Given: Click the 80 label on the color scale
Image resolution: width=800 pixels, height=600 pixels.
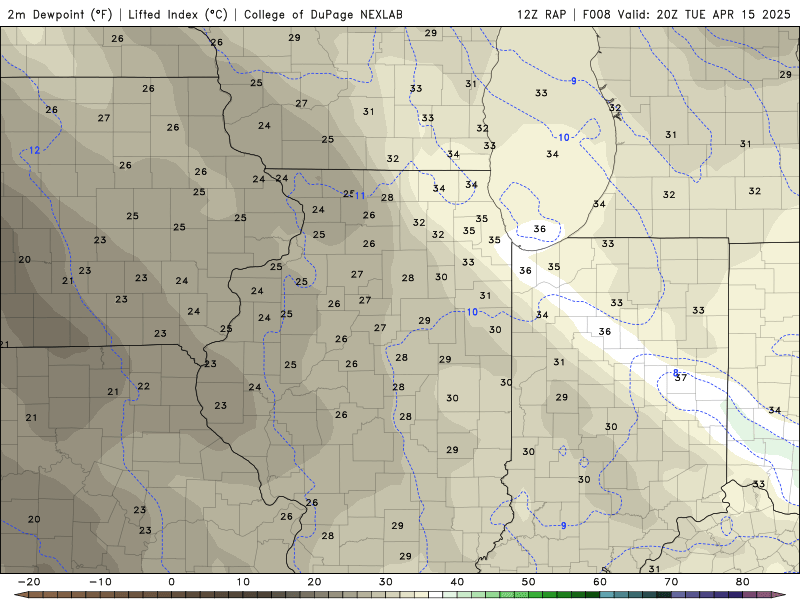Looking at the screenshot, I should [x=743, y=582].
